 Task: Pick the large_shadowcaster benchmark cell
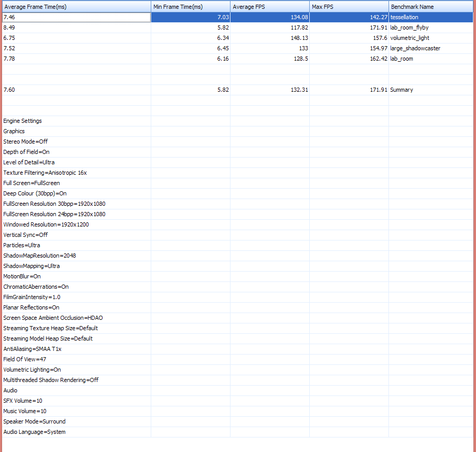(415, 48)
